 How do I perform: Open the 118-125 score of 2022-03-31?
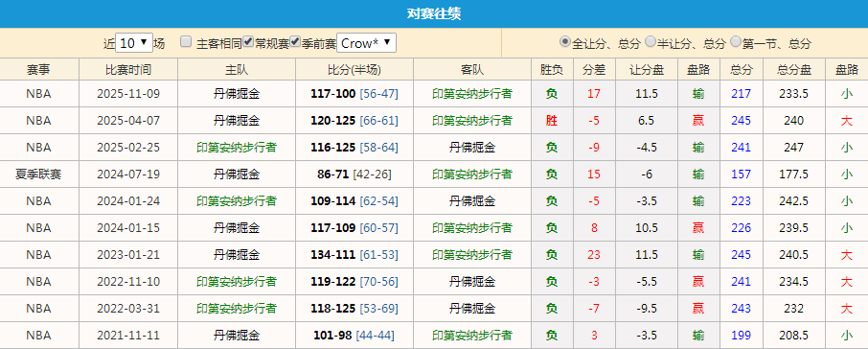[x=333, y=308]
